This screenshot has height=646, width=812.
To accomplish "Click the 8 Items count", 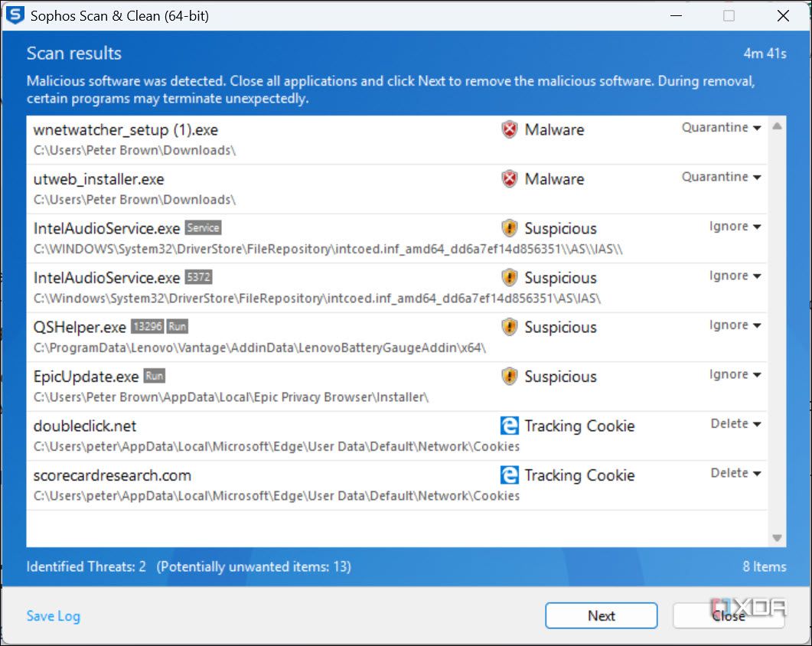I will tap(765, 566).
